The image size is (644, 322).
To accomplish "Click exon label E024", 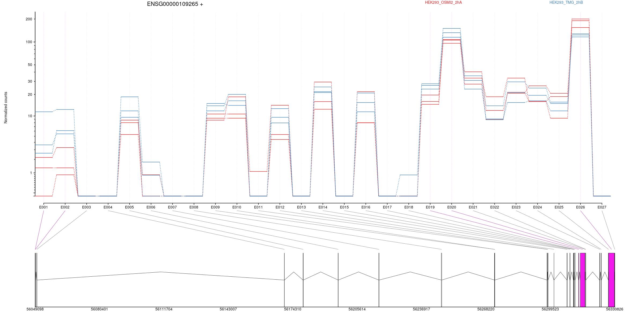I will (537, 207).
